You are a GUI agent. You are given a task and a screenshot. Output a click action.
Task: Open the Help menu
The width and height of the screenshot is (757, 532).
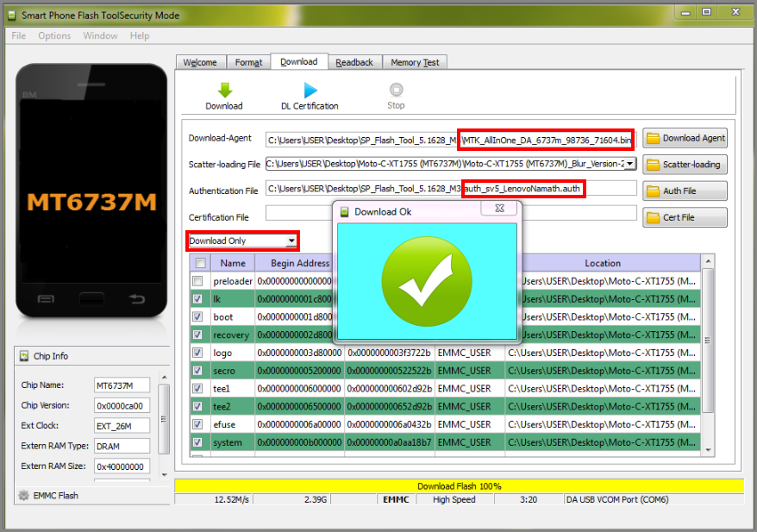pos(140,35)
